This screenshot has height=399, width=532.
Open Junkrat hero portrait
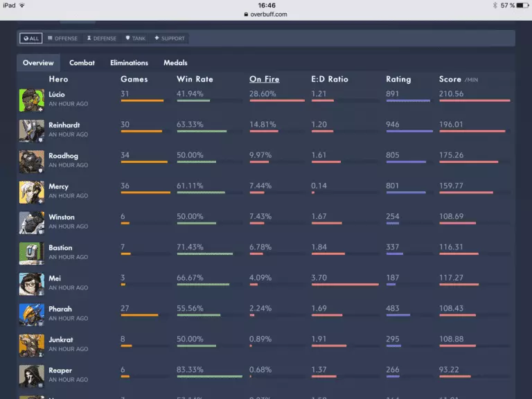[x=32, y=346]
